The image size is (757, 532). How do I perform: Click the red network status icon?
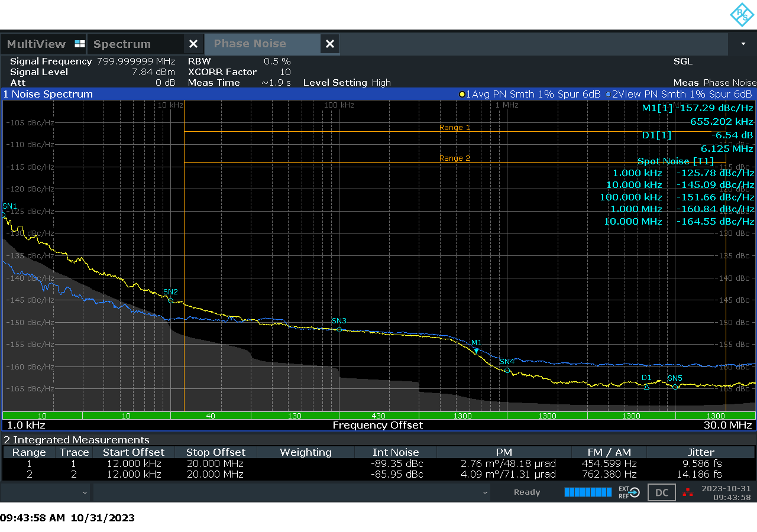[687, 492]
